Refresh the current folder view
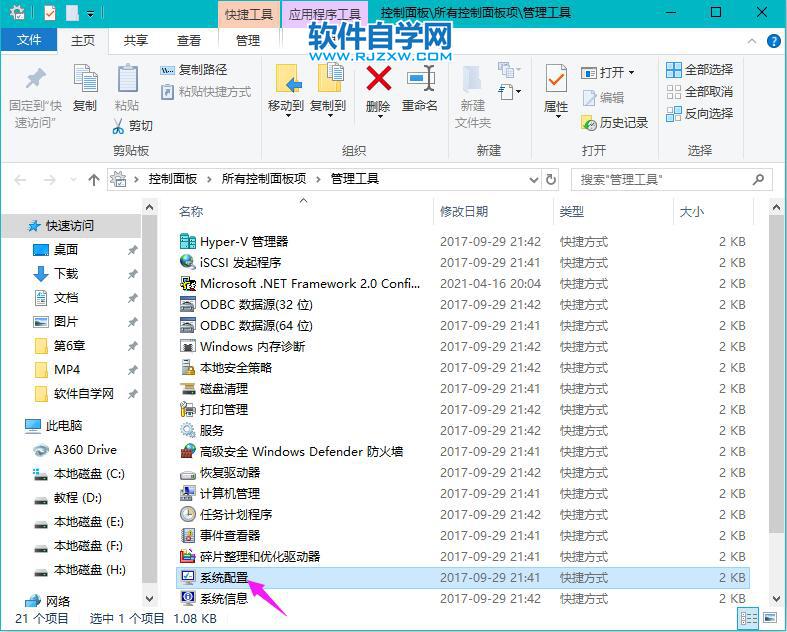The height and width of the screenshot is (632, 787). tap(550, 180)
